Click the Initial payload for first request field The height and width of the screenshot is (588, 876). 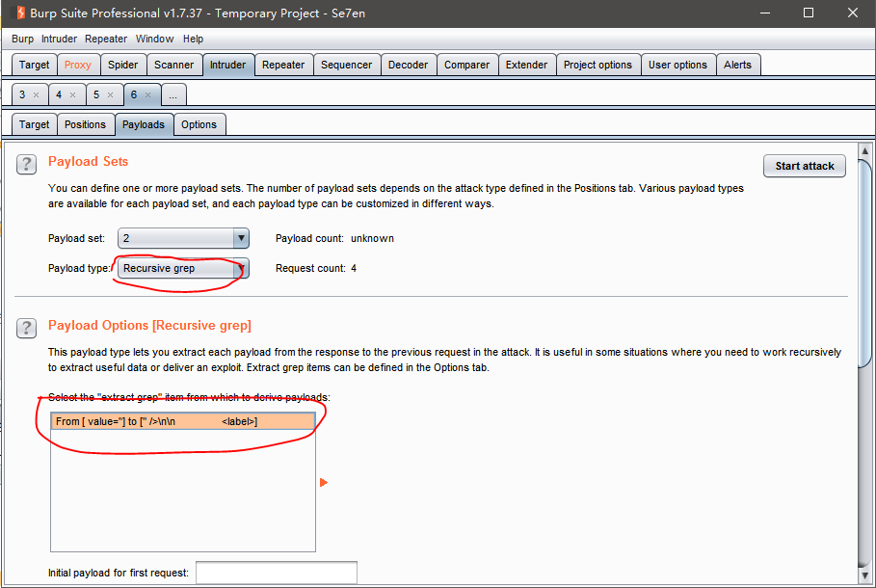pos(277,573)
